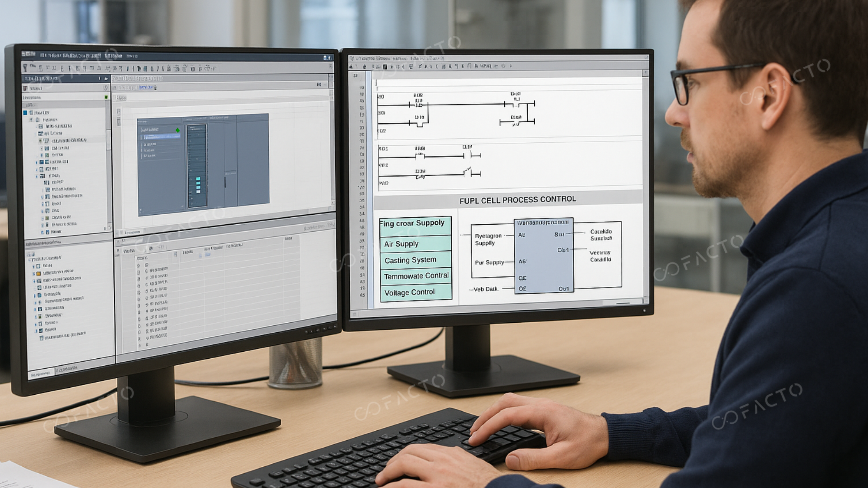Screen dimensions: 868x488
Task: Click the black square toolbar icon on right monitor
Action: (x=385, y=67)
